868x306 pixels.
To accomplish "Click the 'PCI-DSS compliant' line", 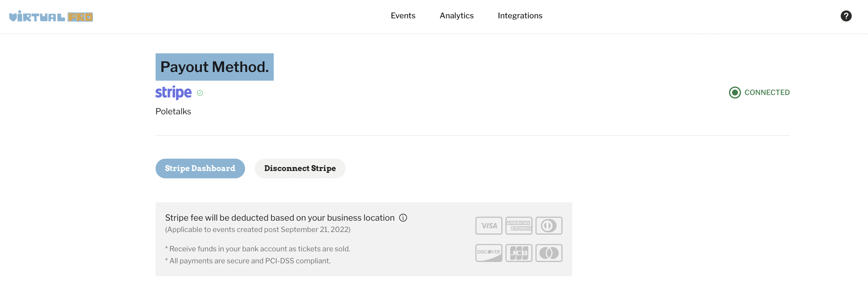I will pyautogui.click(x=248, y=261).
